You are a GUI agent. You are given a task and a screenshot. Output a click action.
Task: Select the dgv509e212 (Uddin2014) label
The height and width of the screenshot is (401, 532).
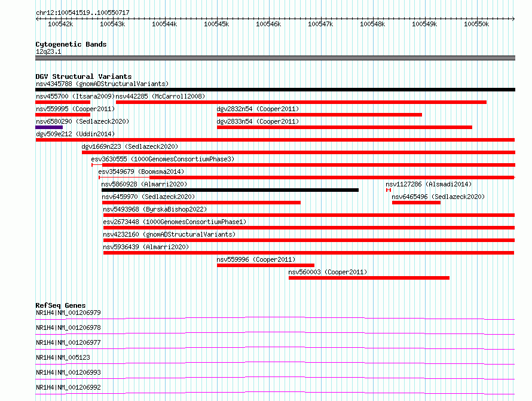click(75, 134)
